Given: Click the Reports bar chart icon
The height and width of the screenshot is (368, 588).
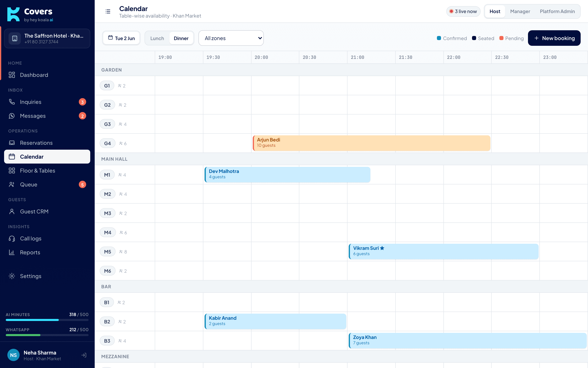Looking at the screenshot, I should pos(12,252).
